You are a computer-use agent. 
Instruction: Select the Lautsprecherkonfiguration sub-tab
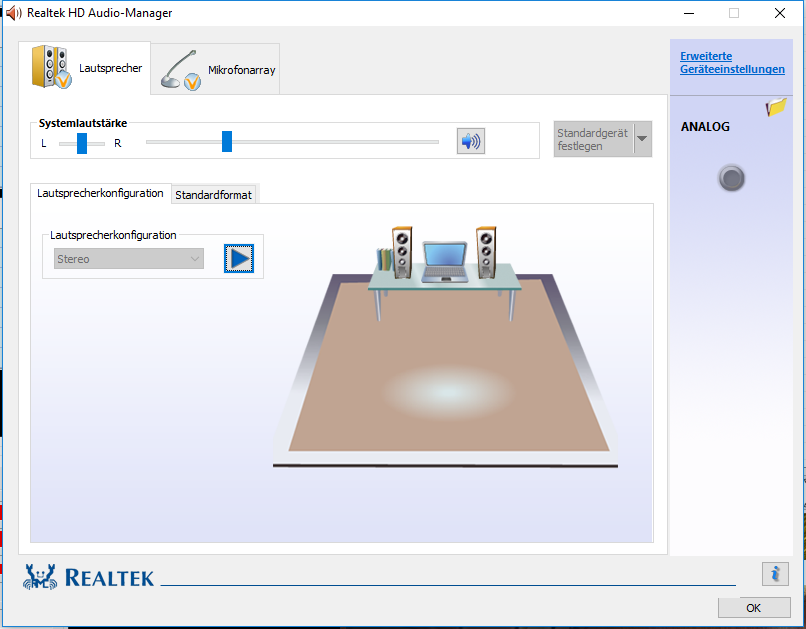point(100,193)
